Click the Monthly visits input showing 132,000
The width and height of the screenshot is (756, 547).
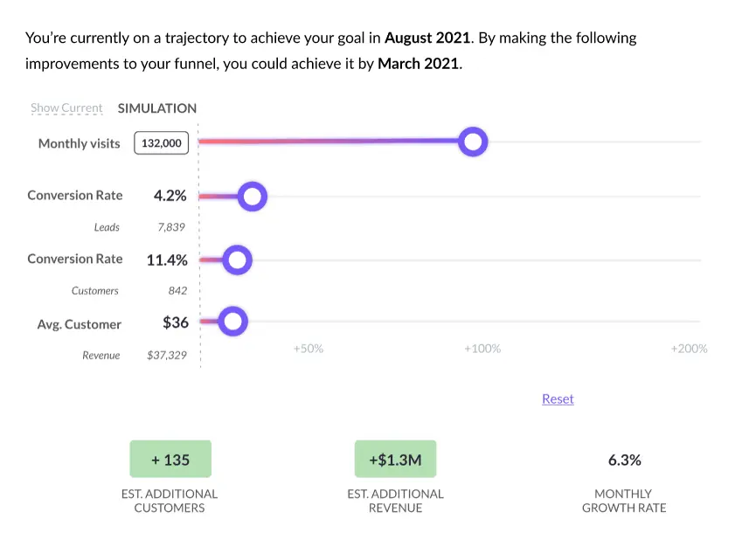point(161,142)
